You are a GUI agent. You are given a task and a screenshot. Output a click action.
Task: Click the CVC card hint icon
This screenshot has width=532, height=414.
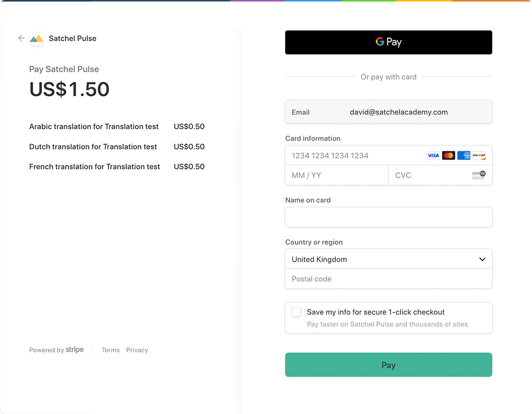coord(479,175)
